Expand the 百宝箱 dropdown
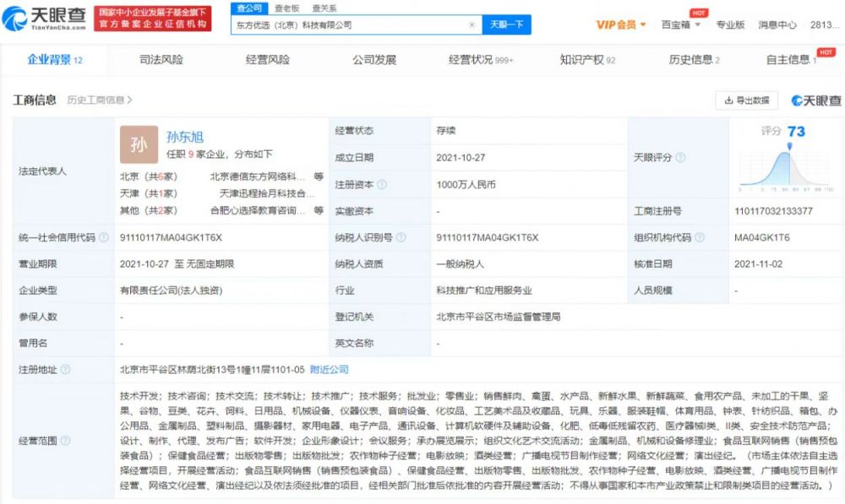This screenshot has width=845, height=504. click(x=680, y=25)
